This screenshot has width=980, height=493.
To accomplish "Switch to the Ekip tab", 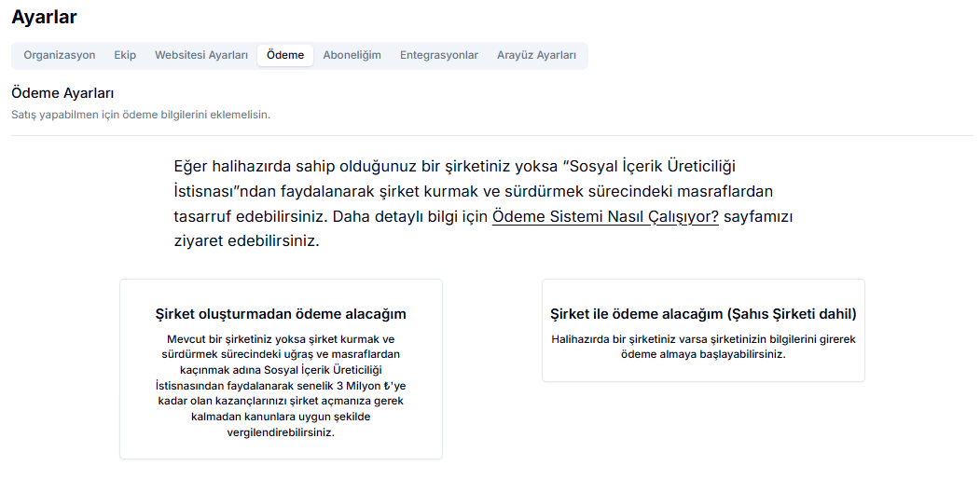I will pyautogui.click(x=125, y=55).
